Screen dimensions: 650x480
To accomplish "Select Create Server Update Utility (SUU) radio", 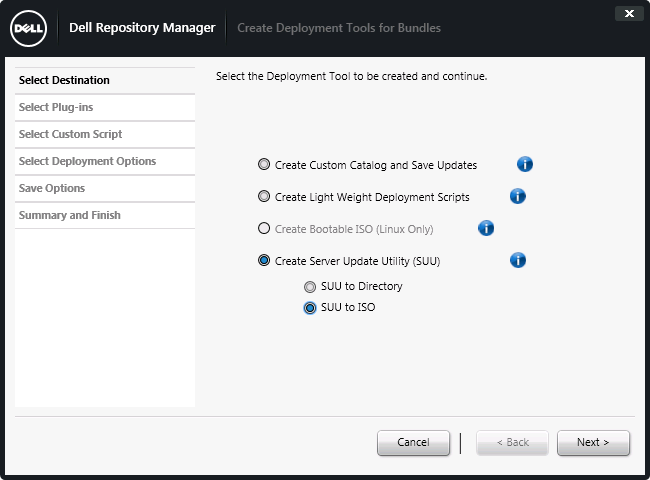I will coord(264,261).
